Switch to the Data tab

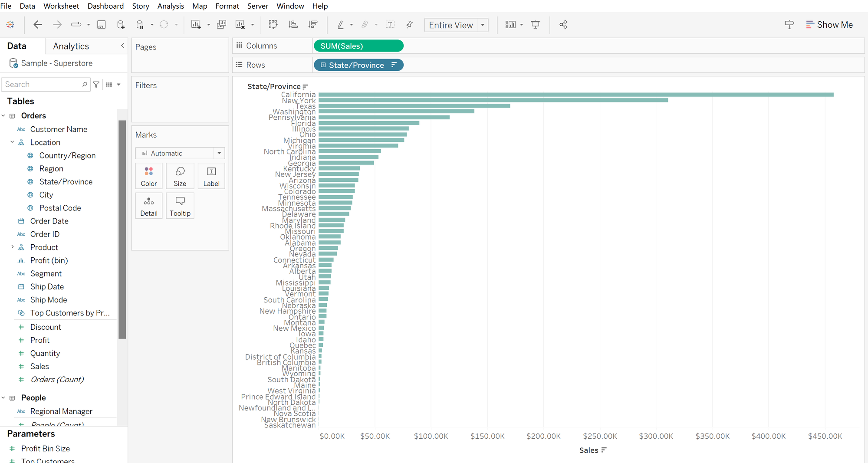[16, 46]
